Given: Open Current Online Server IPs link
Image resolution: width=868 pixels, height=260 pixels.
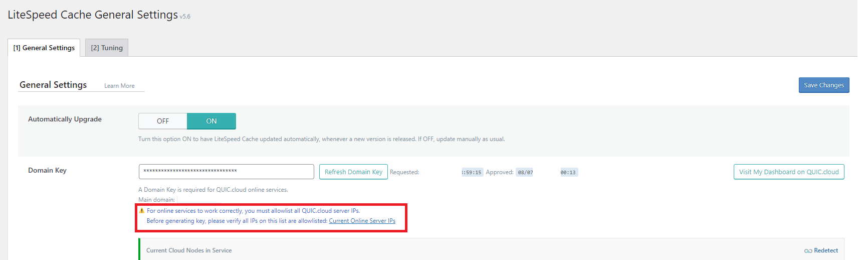Looking at the screenshot, I should click(362, 221).
